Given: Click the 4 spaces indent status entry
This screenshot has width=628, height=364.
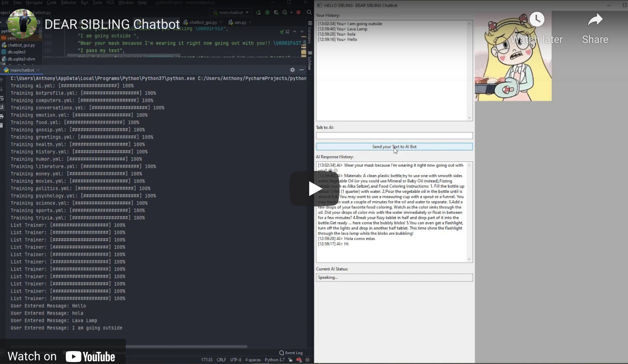Looking at the screenshot, I should [253, 360].
